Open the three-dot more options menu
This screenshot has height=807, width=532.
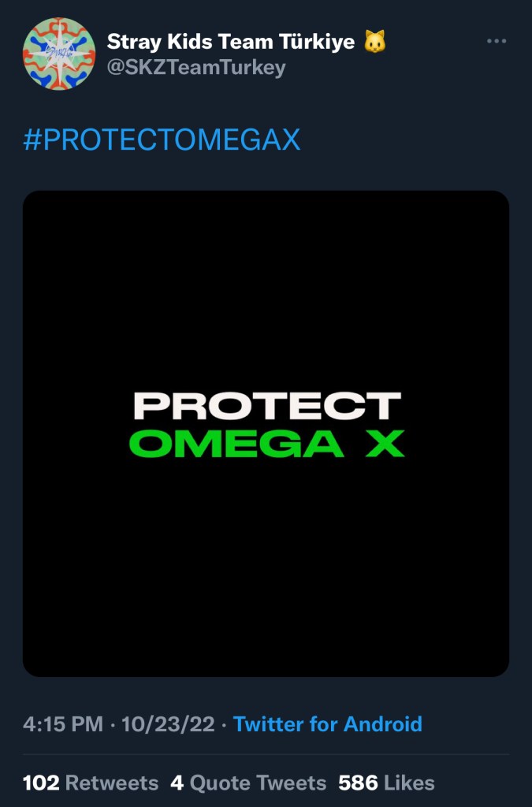click(497, 41)
